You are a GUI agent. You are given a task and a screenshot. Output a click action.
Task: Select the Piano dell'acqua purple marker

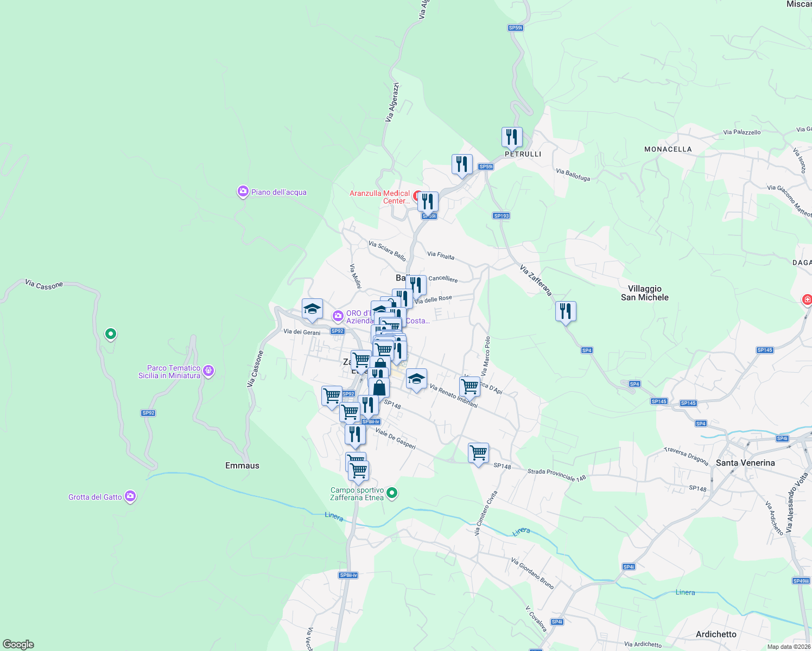pyautogui.click(x=243, y=192)
